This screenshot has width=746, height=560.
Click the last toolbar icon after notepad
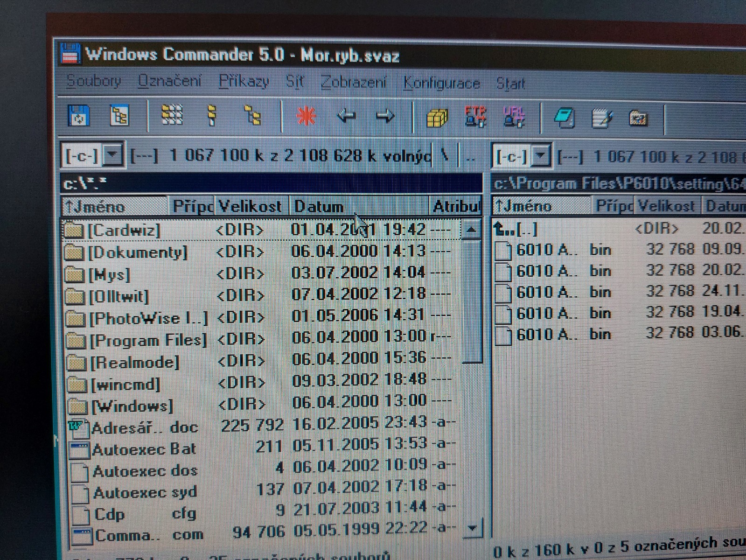tap(638, 119)
